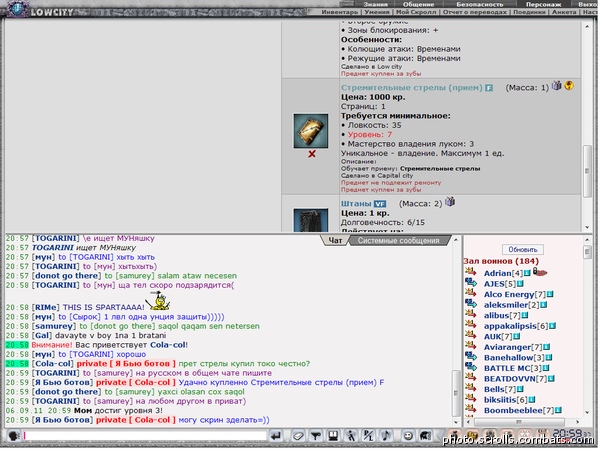The height and width of the screenshot is (450, 600).
Task: Open the smiley emoticons picker
Action: 408,436
